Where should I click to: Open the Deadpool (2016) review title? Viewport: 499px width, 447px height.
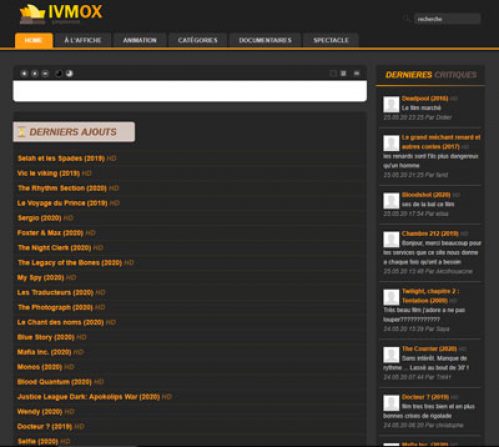pyautogui.click(x=425, y=98)
